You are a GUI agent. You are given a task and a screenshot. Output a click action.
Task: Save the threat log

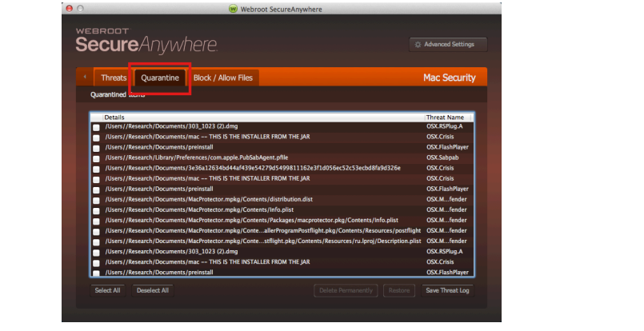448,290
